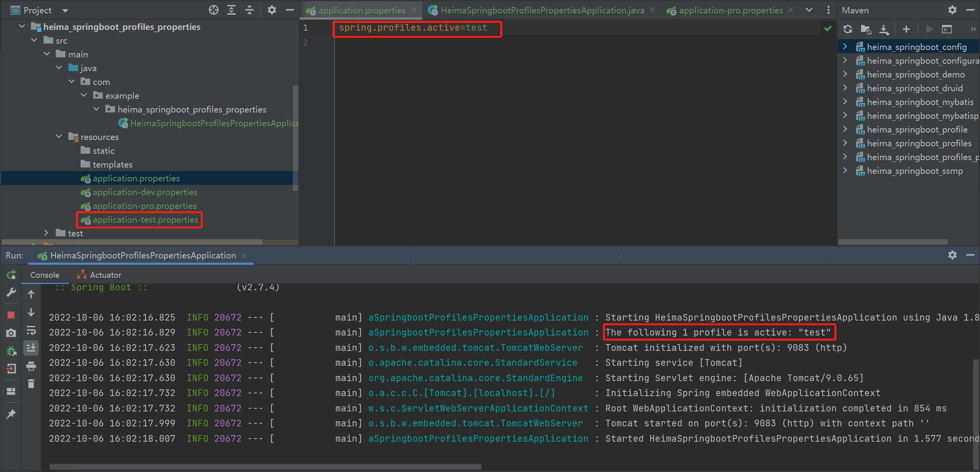Click the locate file crosshair icon
The image size is (980, 472).
click(x=213, y=10)
